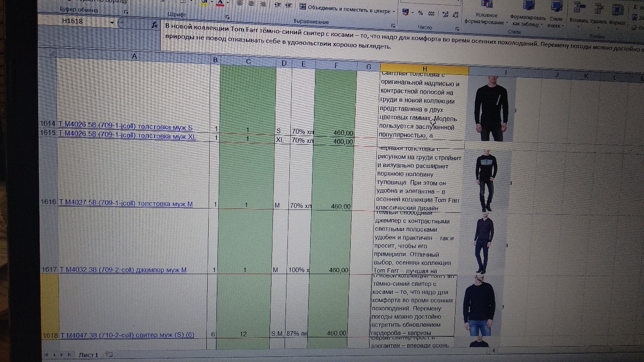Go to previous sheet navigation arrow
This screenshot has height=362, width=644.
(55, 355)
